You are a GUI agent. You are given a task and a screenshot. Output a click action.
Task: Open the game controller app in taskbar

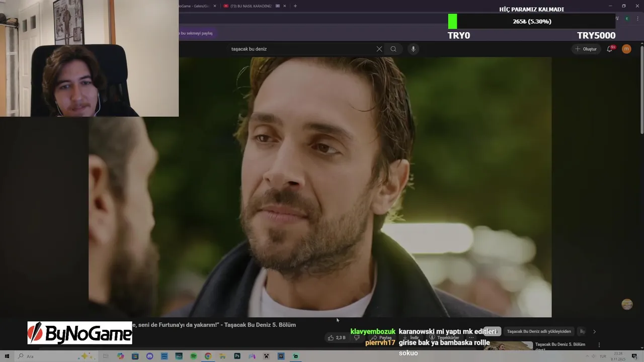coord(252,356)
